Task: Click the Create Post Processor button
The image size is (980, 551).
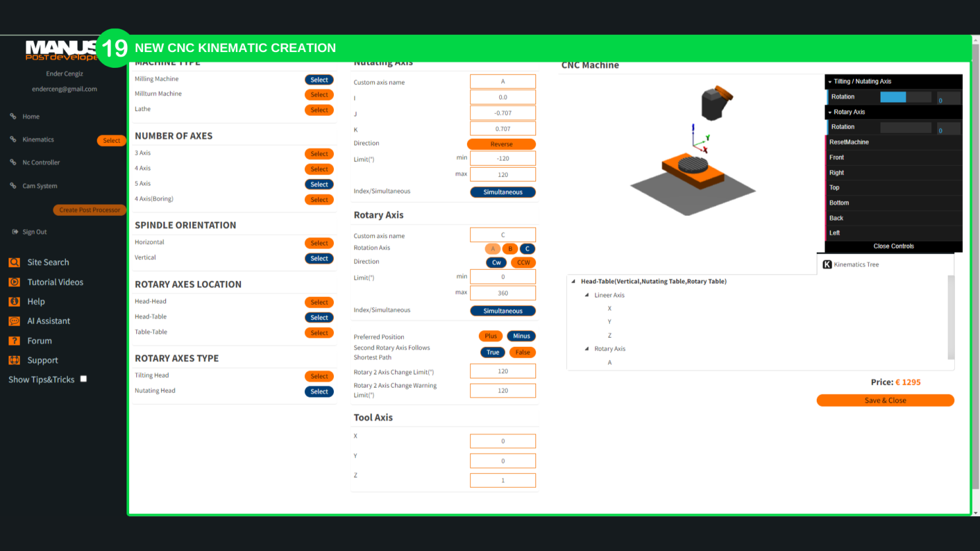Action: pos(90,210)
